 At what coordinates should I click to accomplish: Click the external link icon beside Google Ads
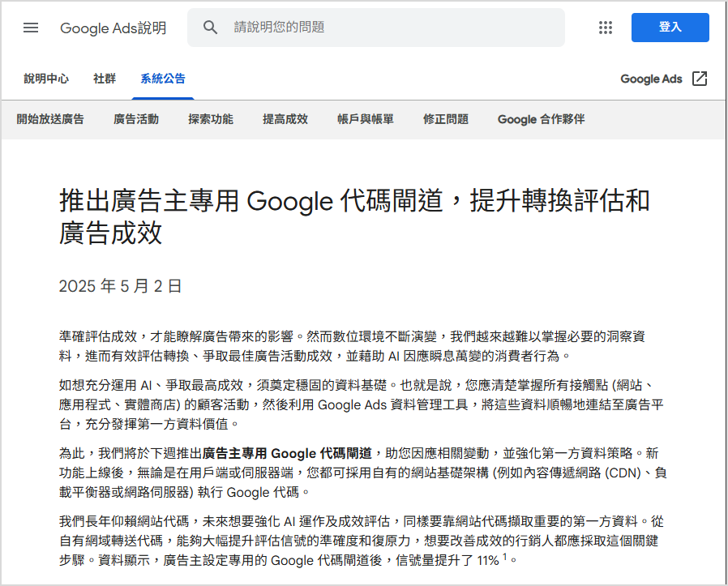point(699,79)
